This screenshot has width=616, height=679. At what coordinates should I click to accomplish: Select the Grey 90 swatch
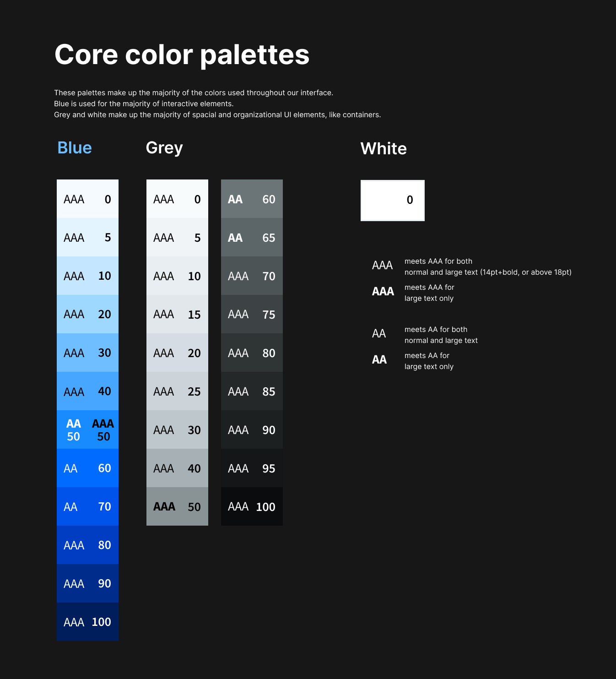tap(252, 429)
